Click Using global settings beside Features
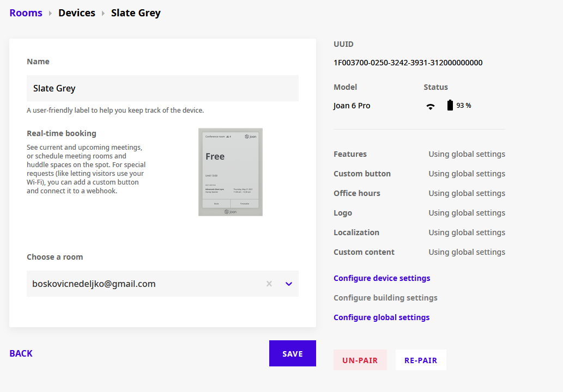Screen dimensions: 563x392 467,154
